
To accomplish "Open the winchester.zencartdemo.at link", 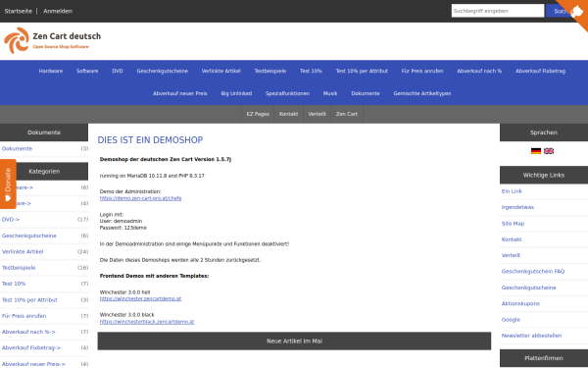I will click(140, 299).
